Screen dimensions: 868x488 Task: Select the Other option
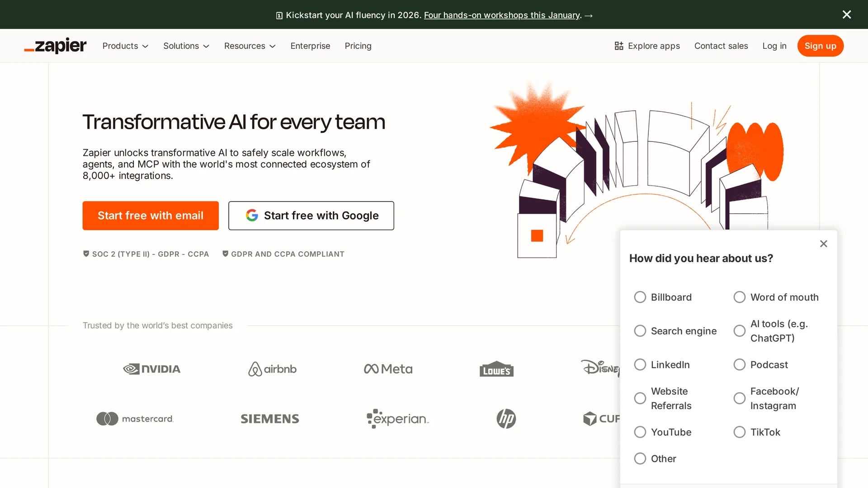coord(640,459)
